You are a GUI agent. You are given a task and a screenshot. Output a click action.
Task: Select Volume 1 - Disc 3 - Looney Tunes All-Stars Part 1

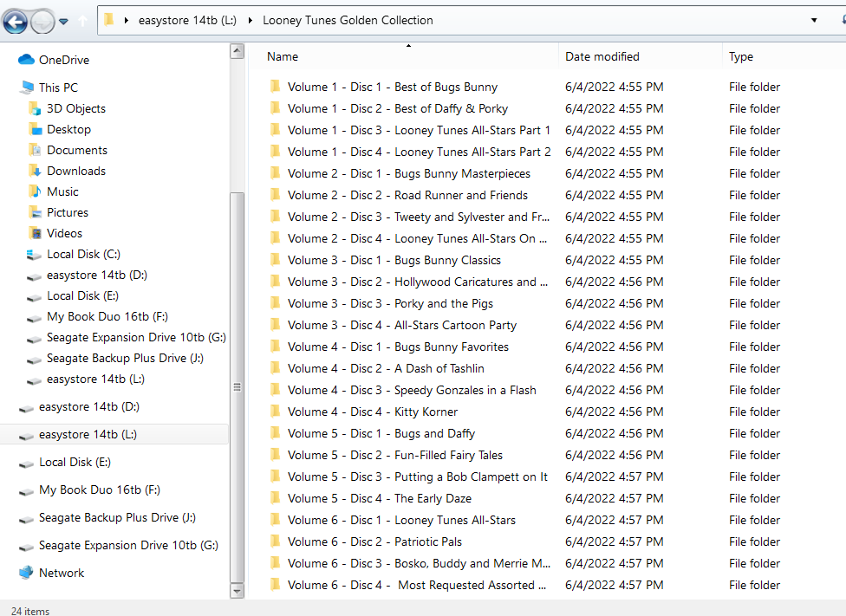[x=419, y=130]
